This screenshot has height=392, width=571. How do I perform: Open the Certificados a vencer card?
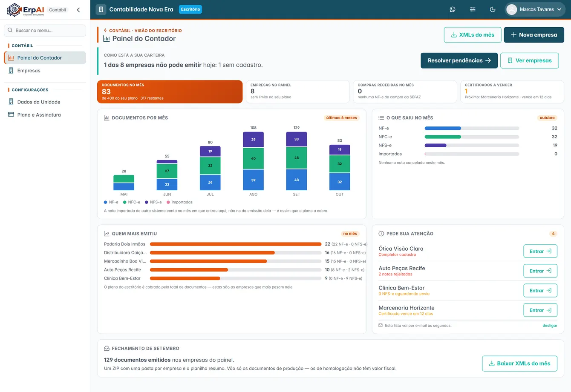(512, 92)
